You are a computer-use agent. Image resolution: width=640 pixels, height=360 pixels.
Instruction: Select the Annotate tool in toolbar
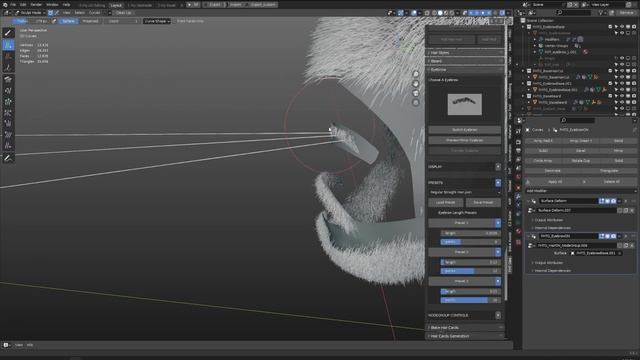click(x=8, y=158)
